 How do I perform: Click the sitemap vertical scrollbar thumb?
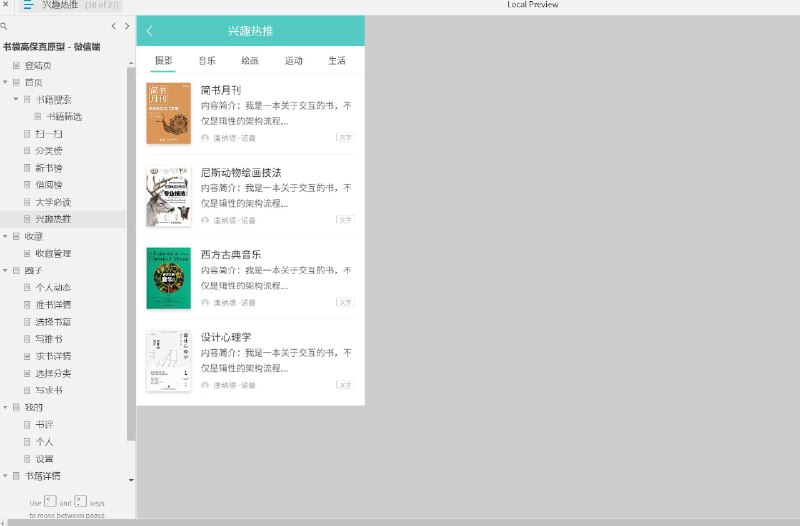(x=131, y=254)
